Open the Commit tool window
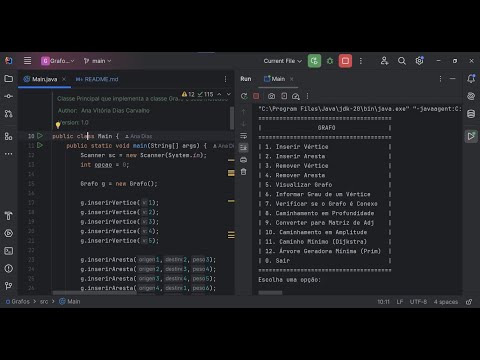Viewport: 480px width, 360px height. point(9,96)
